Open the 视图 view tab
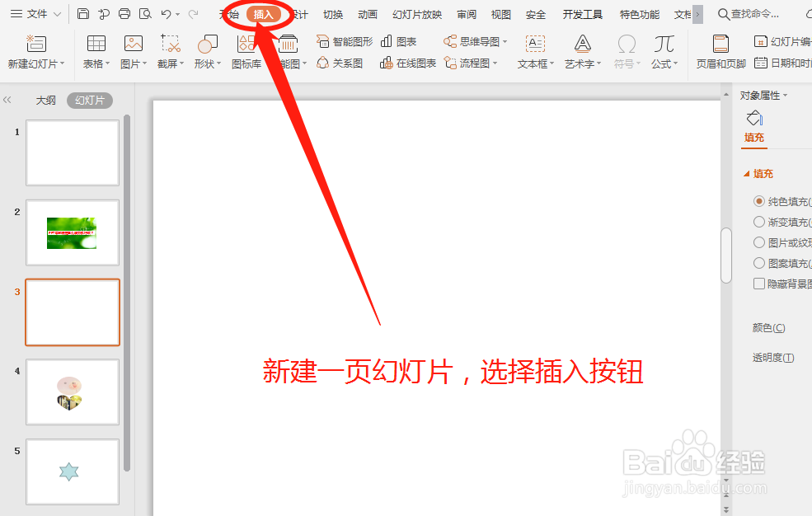The width and height of the screenshot is (812, 516). pyautogui.click(x=500, y=15)
